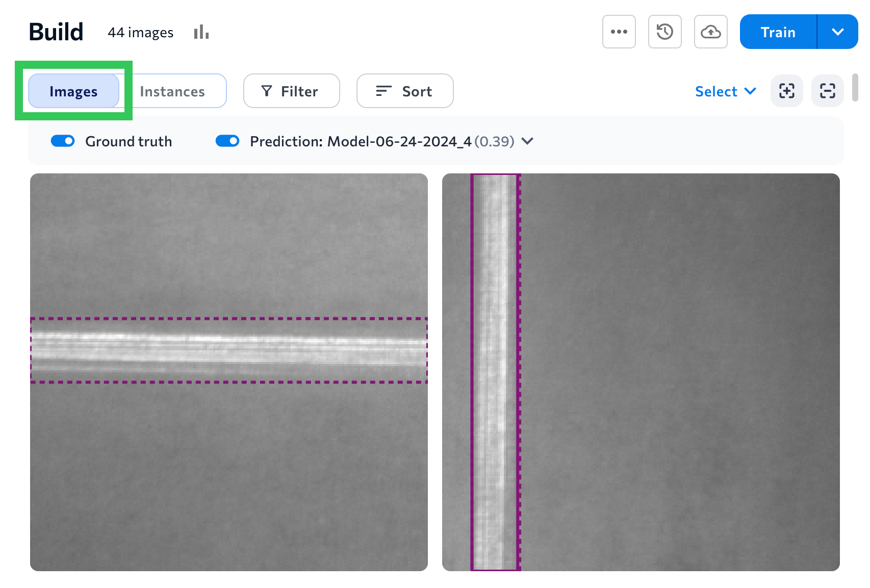The width and height of the screenshot is (870, 588).
Task: Click the expand annotations icon
Action: point(786,91)
